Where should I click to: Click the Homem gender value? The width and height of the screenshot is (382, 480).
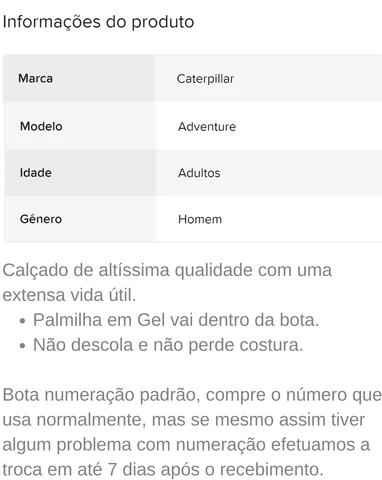(x=200, y=219)
